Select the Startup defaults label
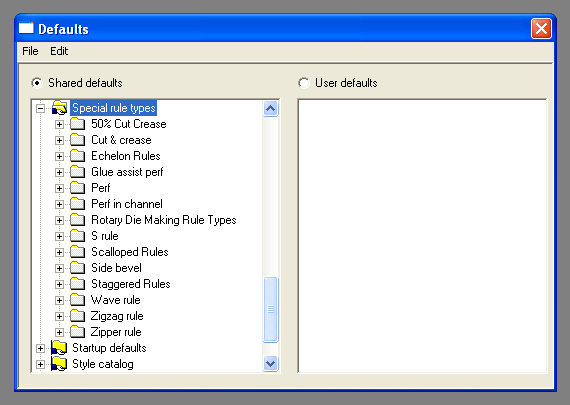This screenshot has height=405, width=570. [109, 348]
